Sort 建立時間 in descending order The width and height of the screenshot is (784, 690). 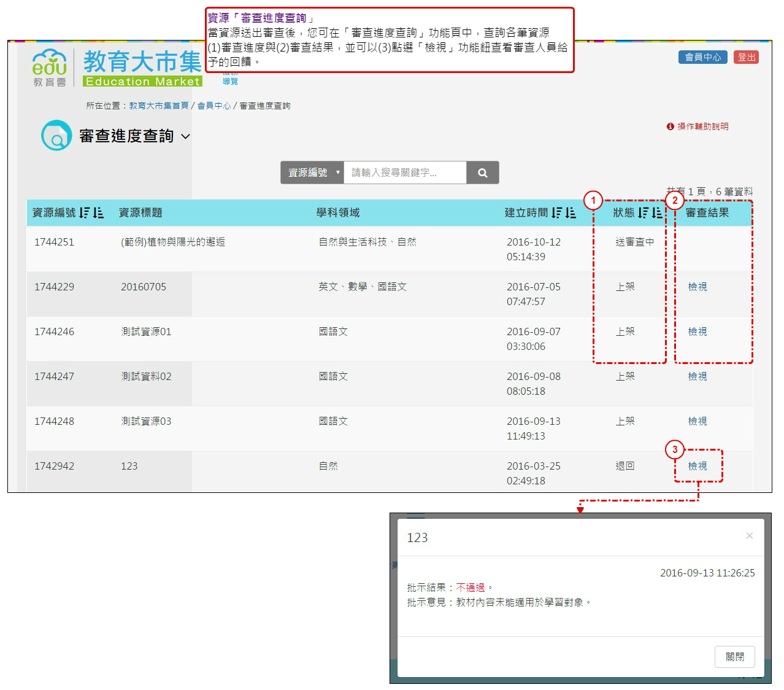point(557,212)
